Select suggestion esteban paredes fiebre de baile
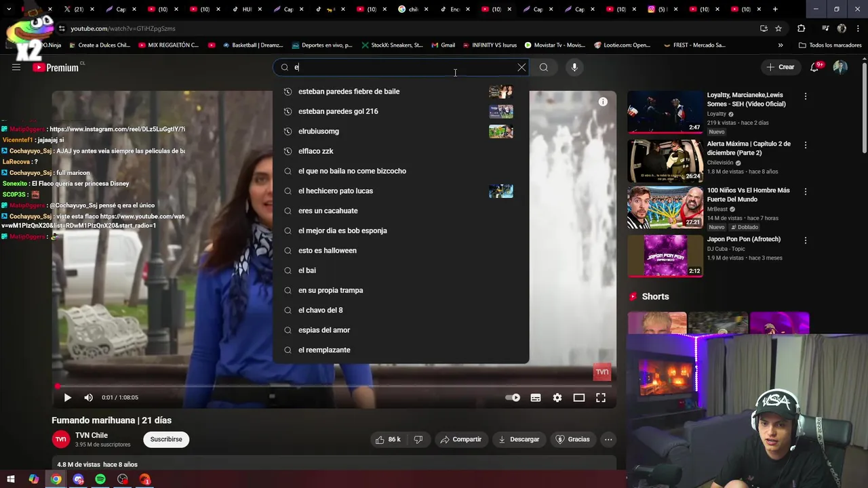The height and width of the screenshot is (488, 868). coord(401,91)
